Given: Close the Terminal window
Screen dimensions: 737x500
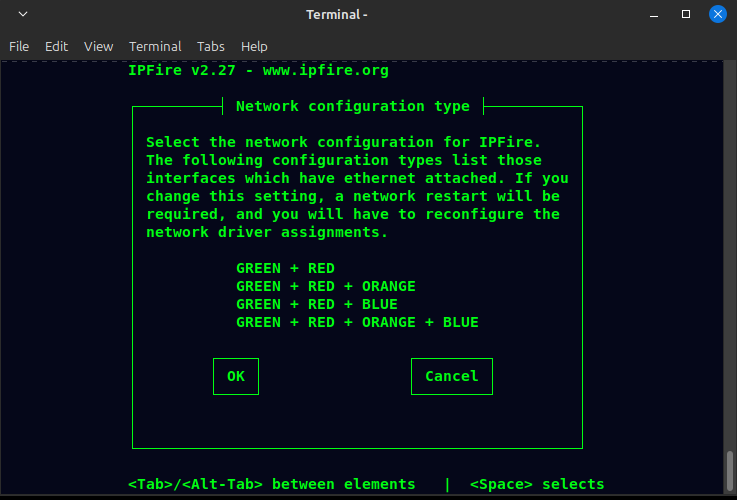Looking at the screenshot, I should pyautogui.click(x=717, y=15).
